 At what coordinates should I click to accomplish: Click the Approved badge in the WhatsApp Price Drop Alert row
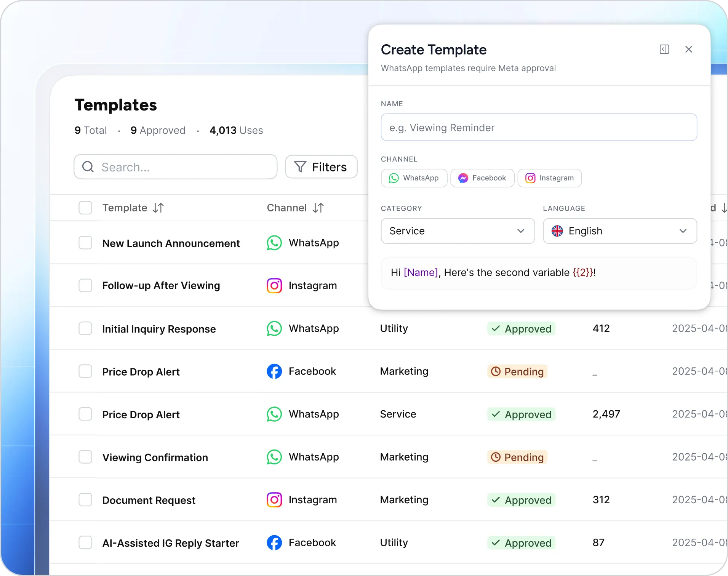tap(521, 414)
